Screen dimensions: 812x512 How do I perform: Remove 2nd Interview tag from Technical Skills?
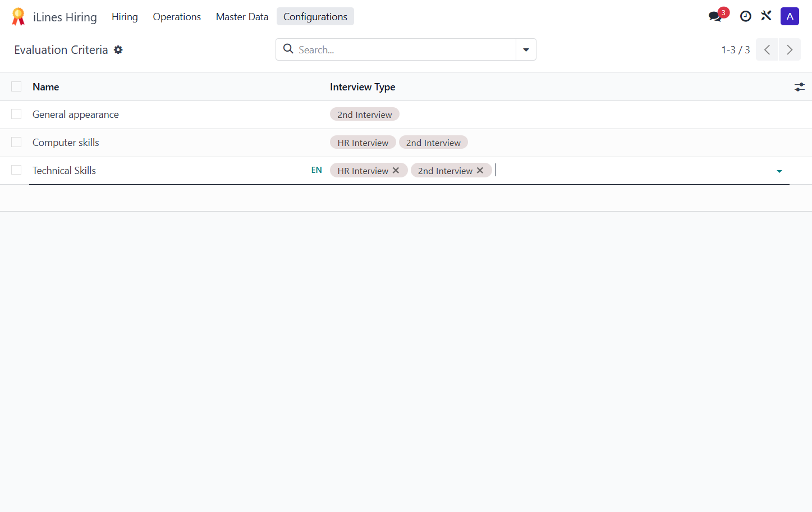pyautogui.click(x=480, y=170)
